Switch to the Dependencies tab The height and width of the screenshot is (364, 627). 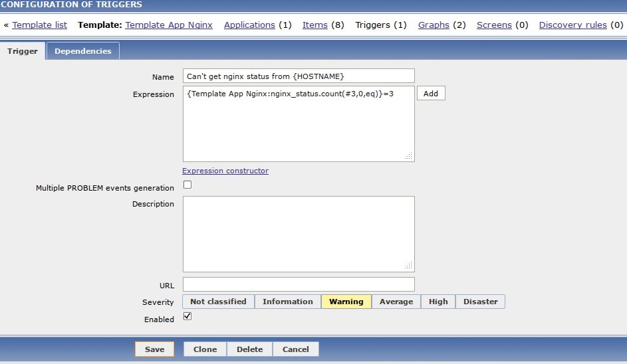[x=82, y=51]
